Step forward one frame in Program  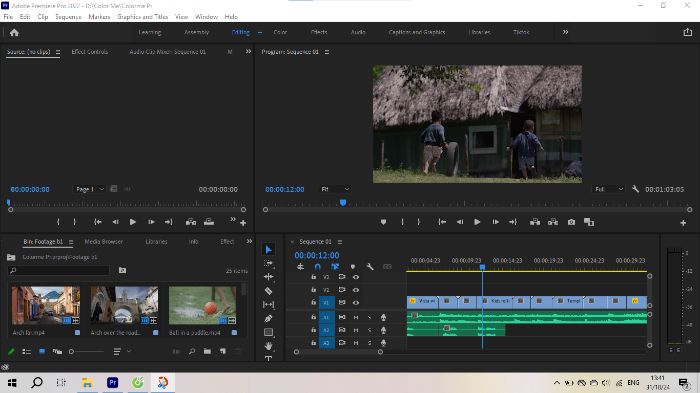(x=496, y=222)
